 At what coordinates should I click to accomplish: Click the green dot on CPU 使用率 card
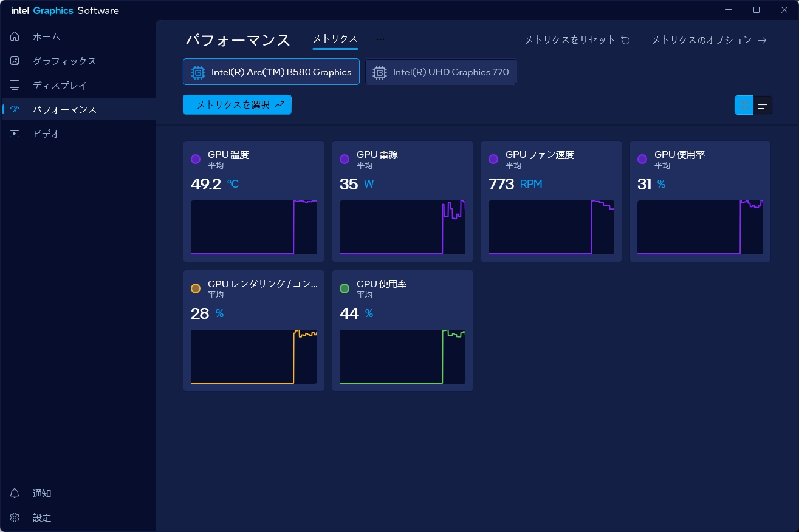pos(345,288)
